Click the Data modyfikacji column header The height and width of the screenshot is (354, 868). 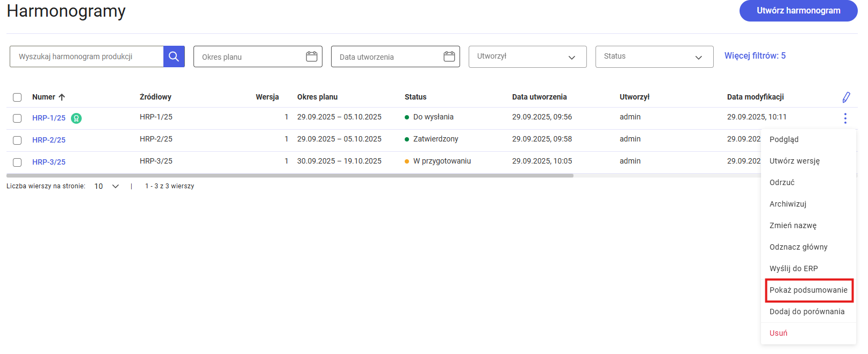point(755,97)
